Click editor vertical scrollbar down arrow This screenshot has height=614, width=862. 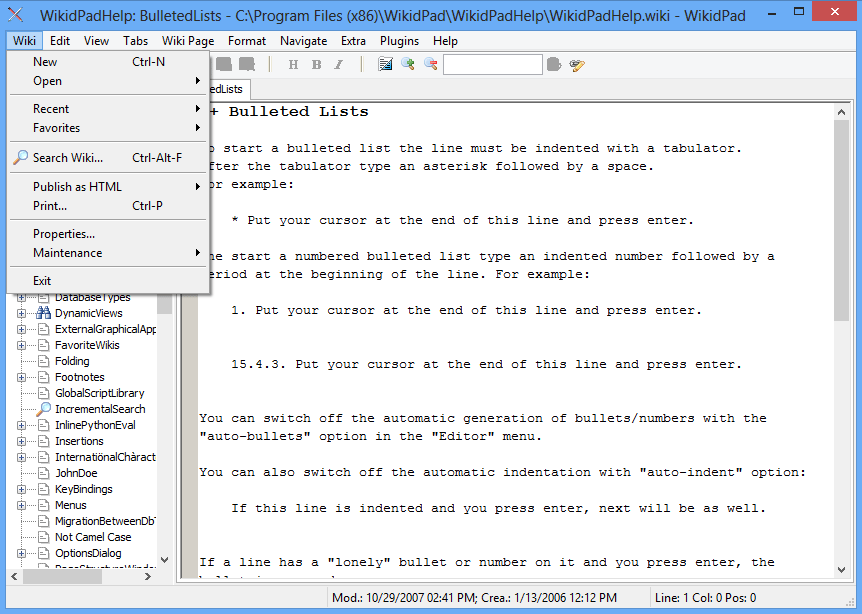coord(841,570)
